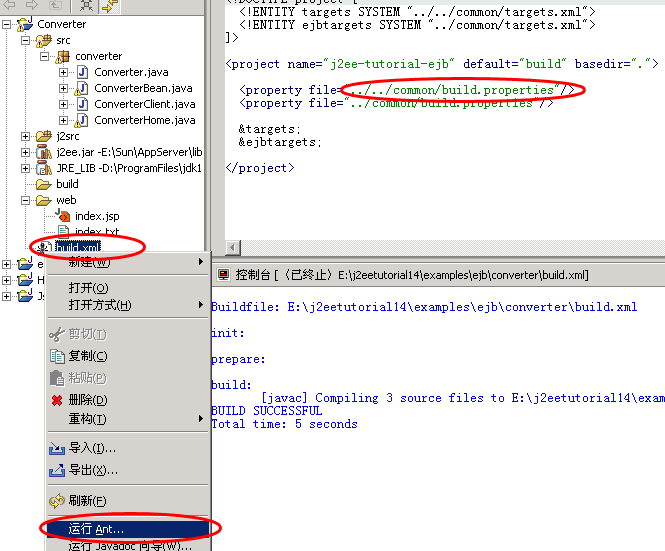Click the 'j2ee-tutorial-ejb' project name value
The image size is (665, 551).
(x=389, y=64)
